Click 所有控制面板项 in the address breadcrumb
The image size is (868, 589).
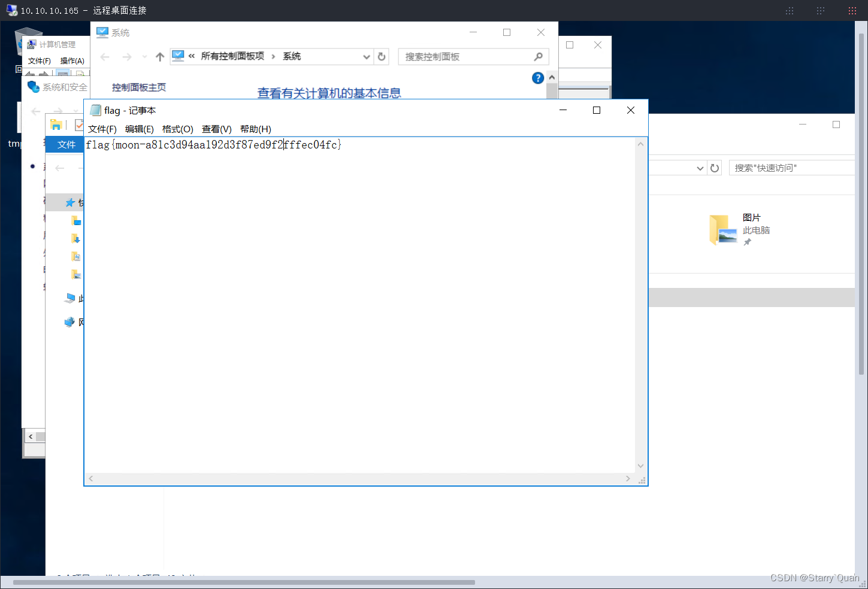pos(232,56)
